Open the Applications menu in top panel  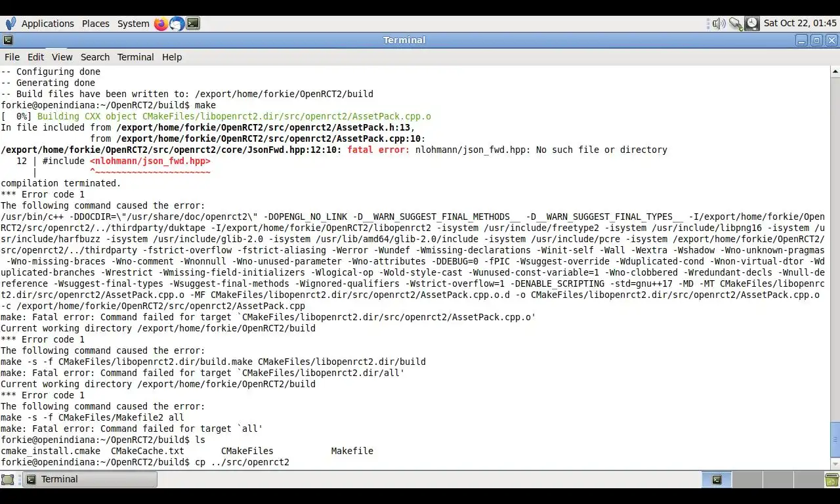pyautogui.click(x=48, y=24)
